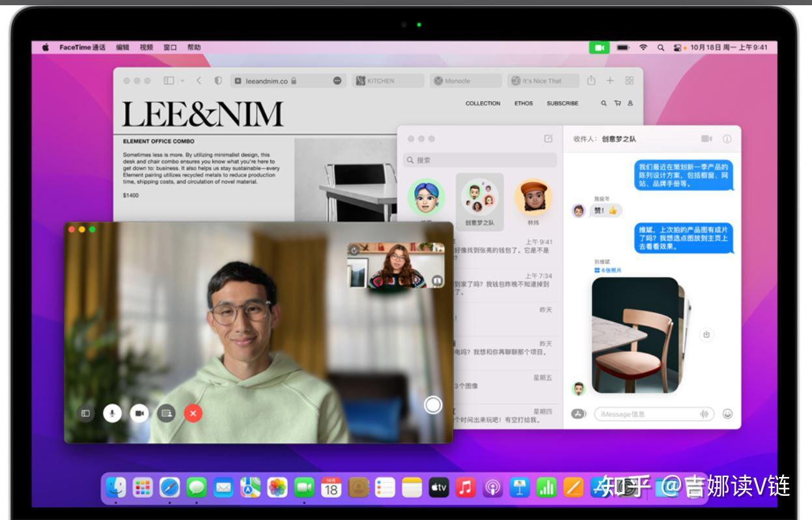The image size is (812, 520).
Task: Switch to the KITCHEN Safari tab
Action: click(x=388, y=81)
